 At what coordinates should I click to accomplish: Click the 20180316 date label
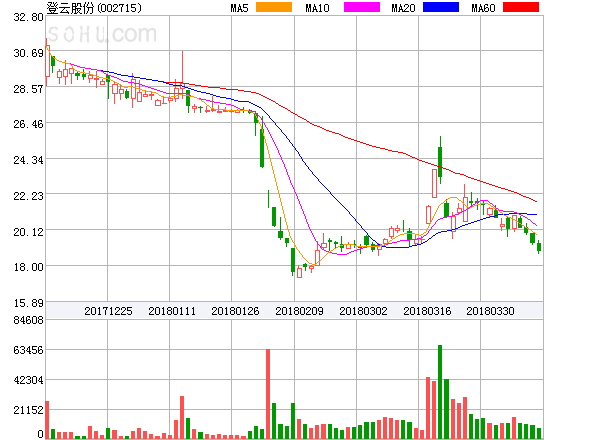pyautogui.click(x=427, y=311)
